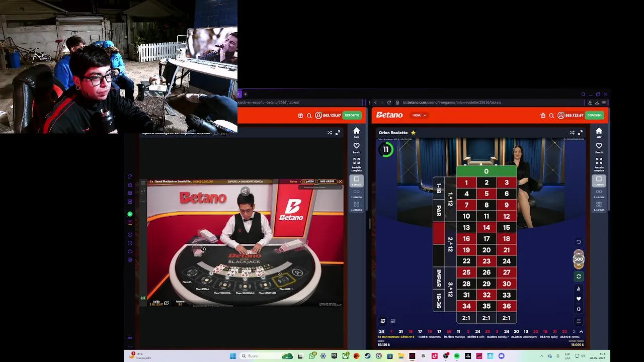Image resolution: width=644 pixels, height=362 pixels.
Task: Open 'Pantalla completa' in roulette window sidebar
Action: pos(599,164)
